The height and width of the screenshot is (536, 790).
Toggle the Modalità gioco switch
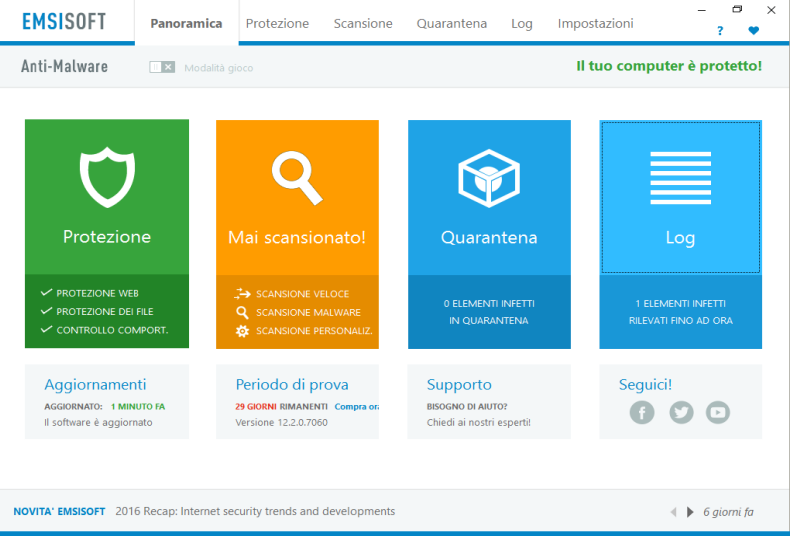click(162, 67)
